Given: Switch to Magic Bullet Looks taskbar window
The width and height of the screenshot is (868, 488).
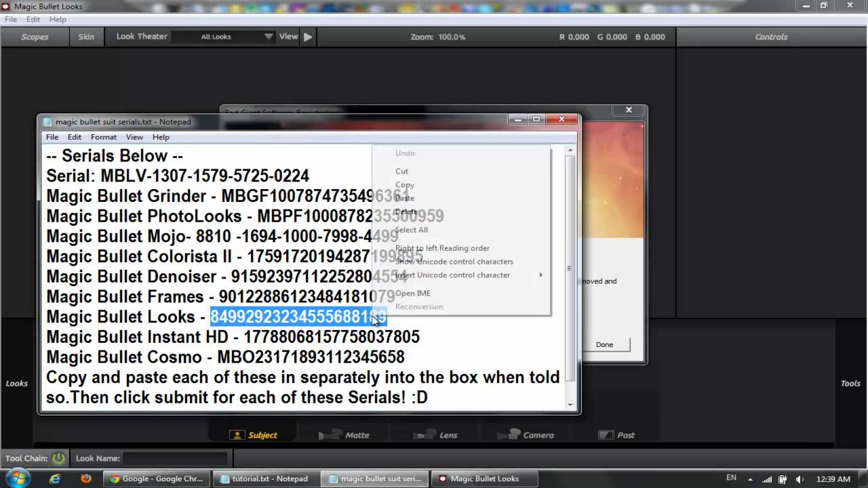Looking at the screenshot, I should click(483, 479).
